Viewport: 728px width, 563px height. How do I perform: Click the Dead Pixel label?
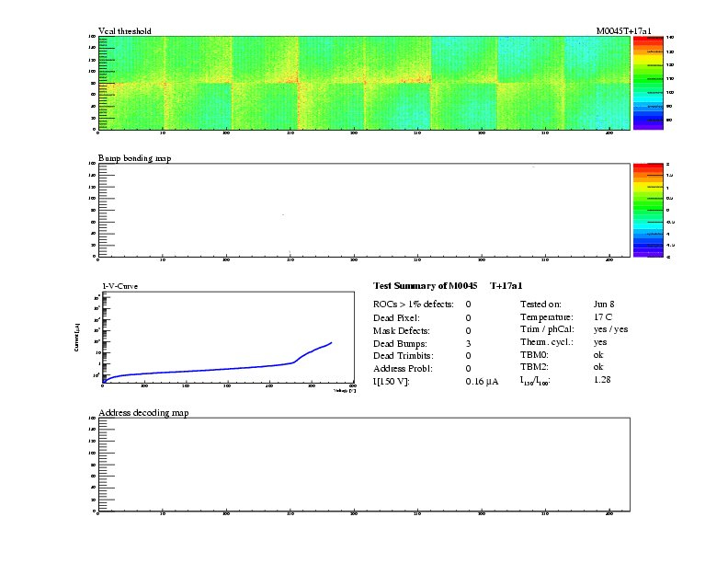pyautogui.click(x=396, y=316)
